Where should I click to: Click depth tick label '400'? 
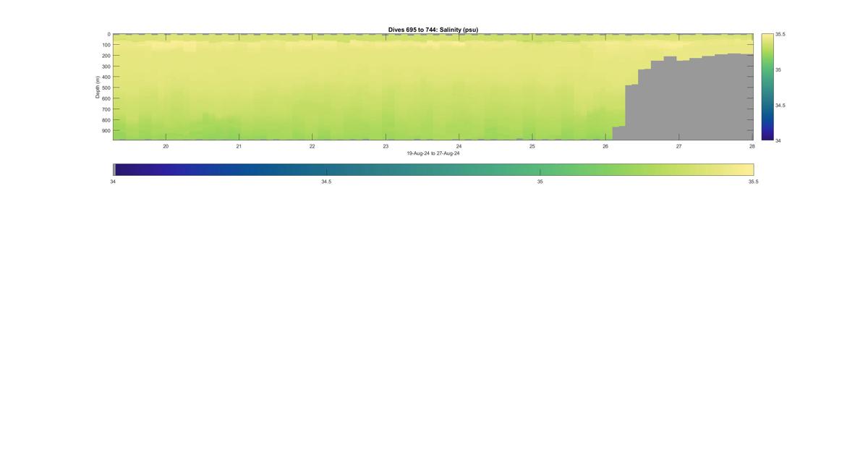tap(106, 77)
